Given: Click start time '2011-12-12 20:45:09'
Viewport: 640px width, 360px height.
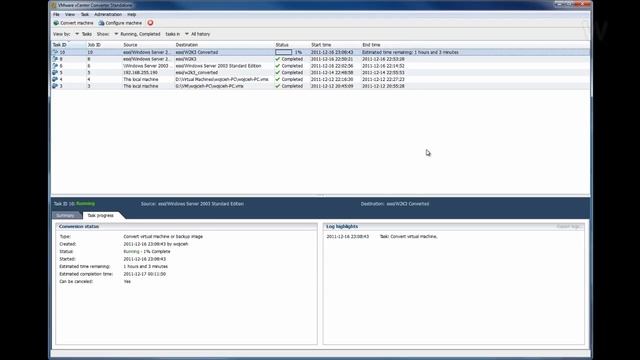Looking at the screenshot, I should tap(332, 86).
